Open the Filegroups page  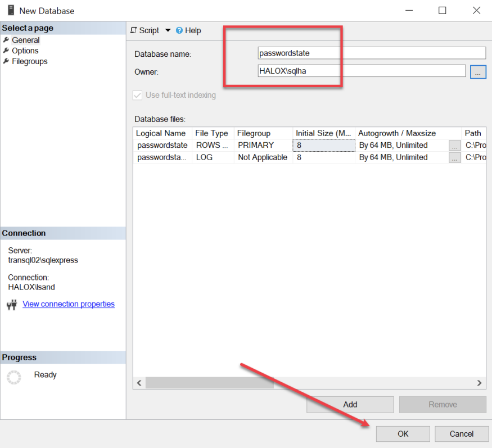tap(29, 61)
